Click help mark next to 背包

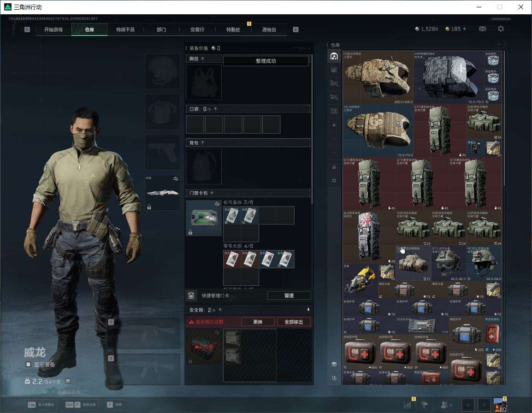coord(202,142)
